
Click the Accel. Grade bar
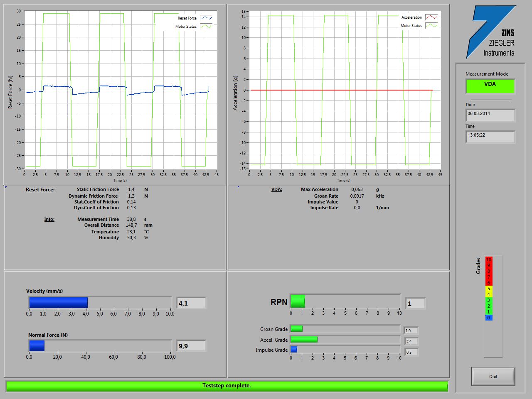(345, 340)
